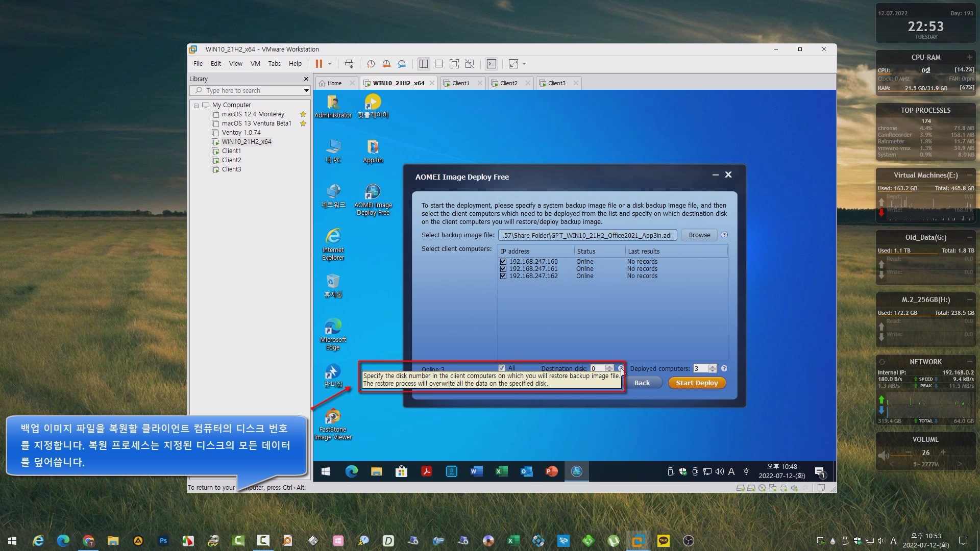Open the Edit menu in VMware
Viewport: 980px width, 551px height.
pos(216,64)
